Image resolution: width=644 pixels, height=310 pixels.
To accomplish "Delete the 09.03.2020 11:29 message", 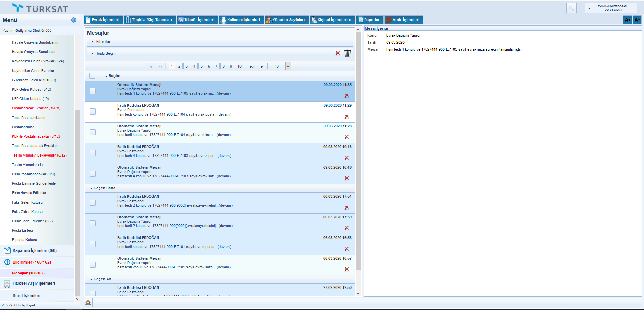I will coord(347,117).
